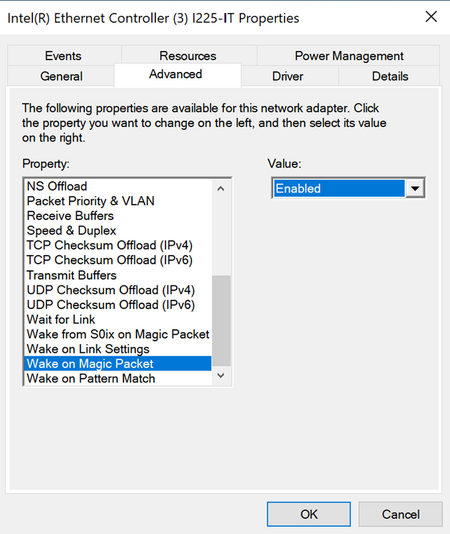This screenshot has width=450, height=534.
Task: Pick Transmit Buffers property
Action: pyautogui.click(x=118, y=275)
